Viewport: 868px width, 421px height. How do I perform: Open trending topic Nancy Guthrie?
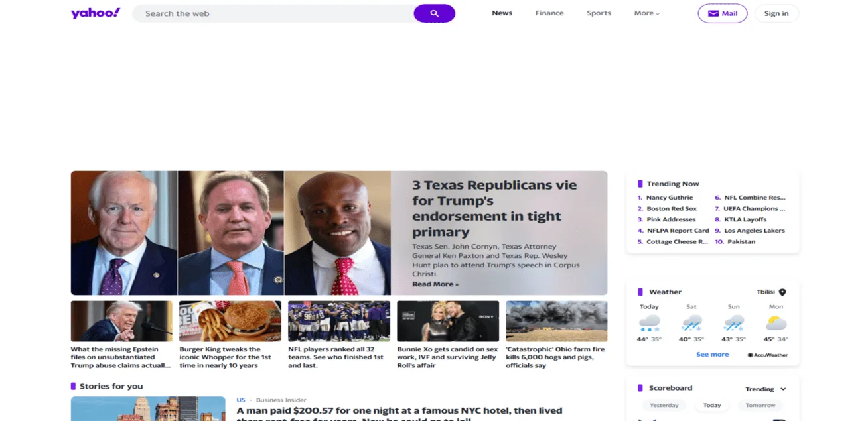670,198
